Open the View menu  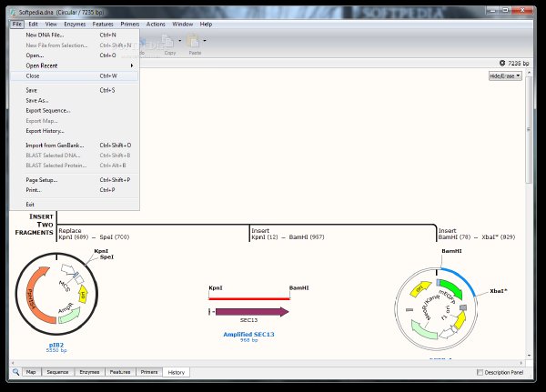51,24
